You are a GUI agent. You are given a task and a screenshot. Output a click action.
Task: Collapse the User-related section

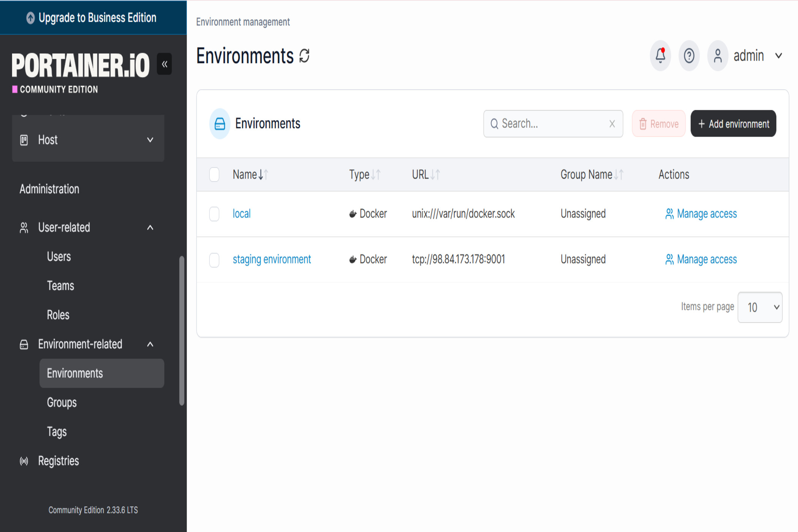pyautogui.click(x=150, y=228)
